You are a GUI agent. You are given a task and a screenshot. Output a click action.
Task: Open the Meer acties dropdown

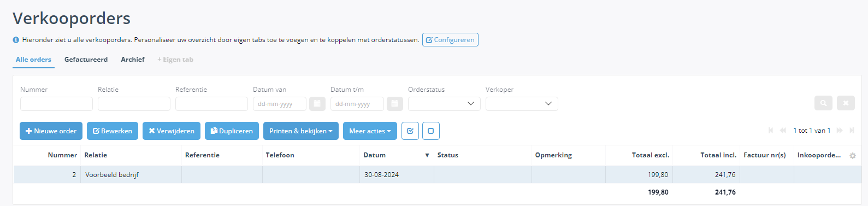coord(370,131)
